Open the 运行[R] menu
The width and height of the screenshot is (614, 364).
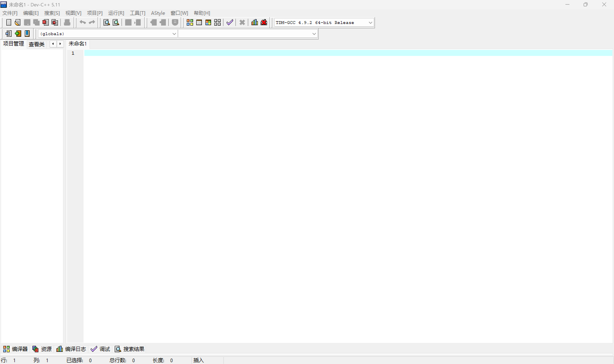tap(116, 13)
